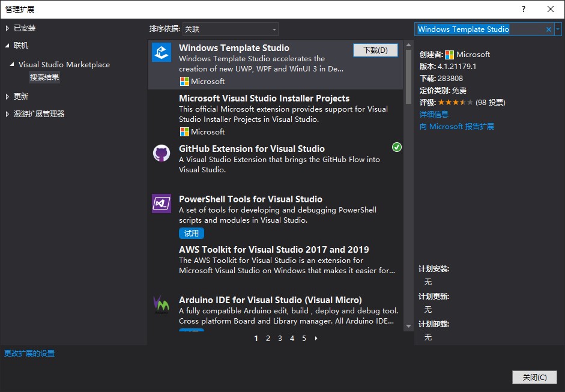Close the 管理扩展 window
The width and height of the screenshot is (565, 392).
[550, 9]
